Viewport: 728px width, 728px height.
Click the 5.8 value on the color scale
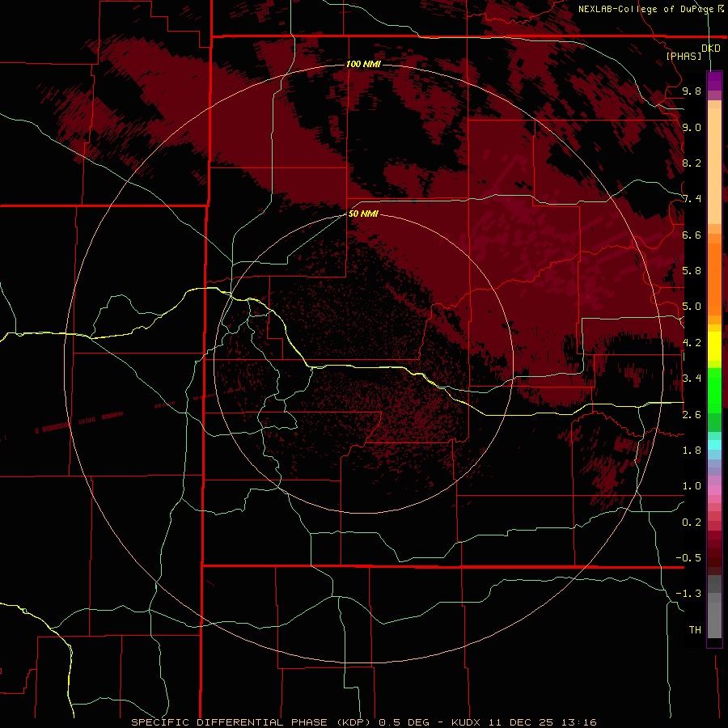click(x=692, y=271)
